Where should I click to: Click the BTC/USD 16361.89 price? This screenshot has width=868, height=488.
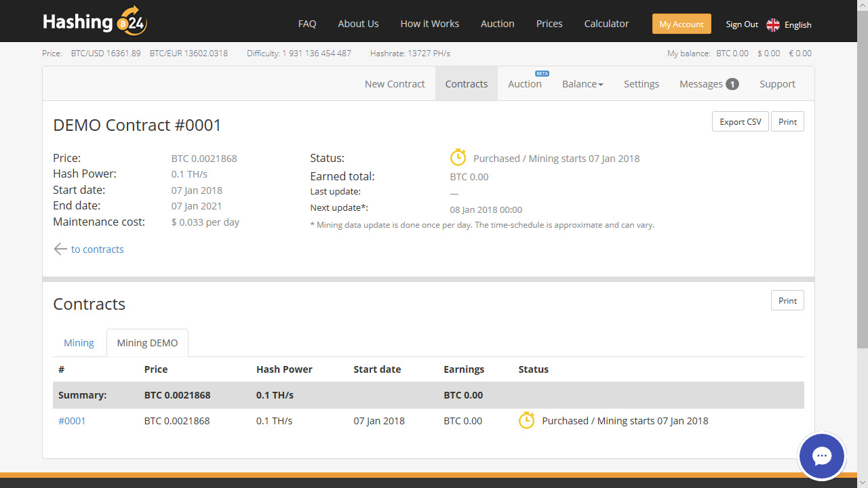106,53
